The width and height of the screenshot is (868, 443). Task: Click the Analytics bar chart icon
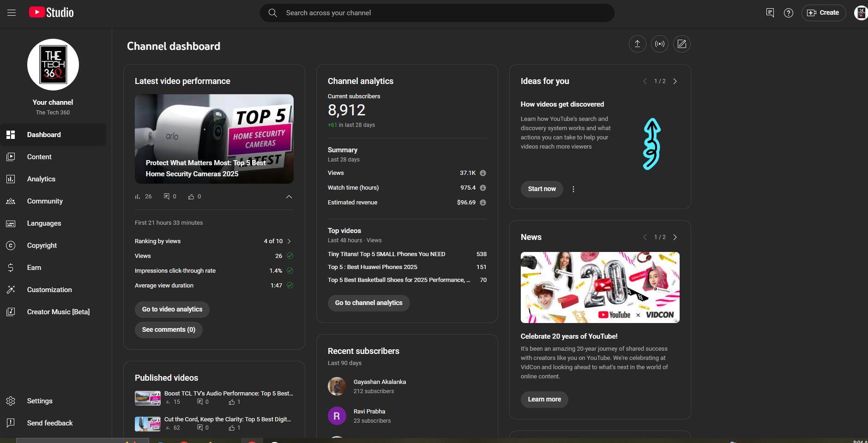point(11,179)
